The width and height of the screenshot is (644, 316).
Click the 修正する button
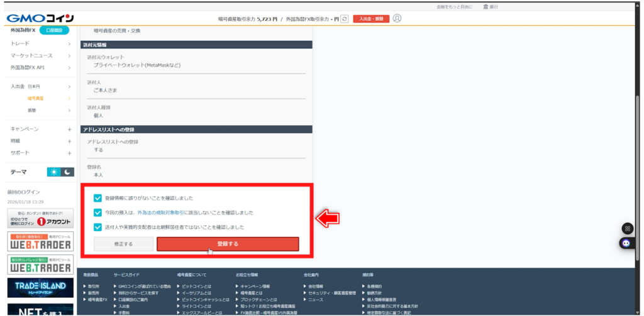coord(123,244)
